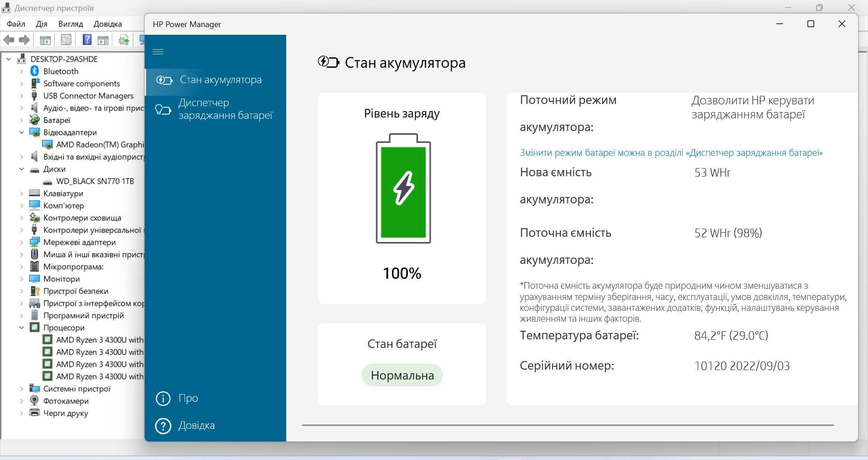Viewport: 868px width, 460px height.
Task: Click show/hide action pane toolbar icon
Action: (104, 40)
